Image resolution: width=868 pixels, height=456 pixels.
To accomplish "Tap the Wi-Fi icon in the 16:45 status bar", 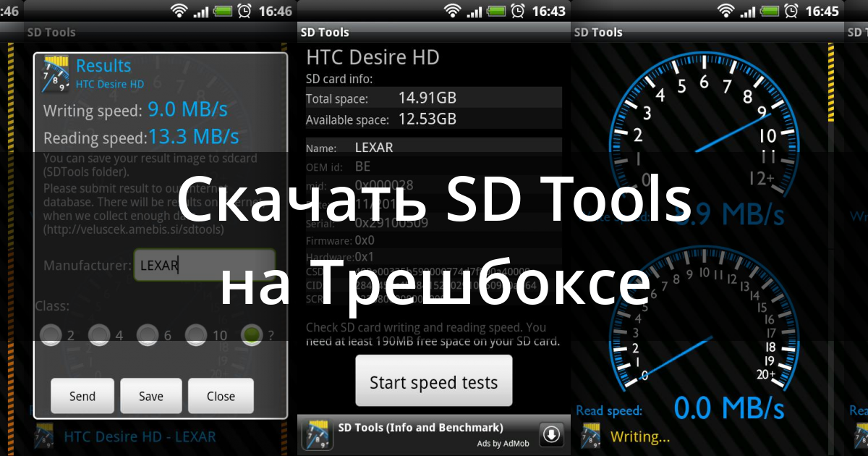I will [x=726, y=11].
